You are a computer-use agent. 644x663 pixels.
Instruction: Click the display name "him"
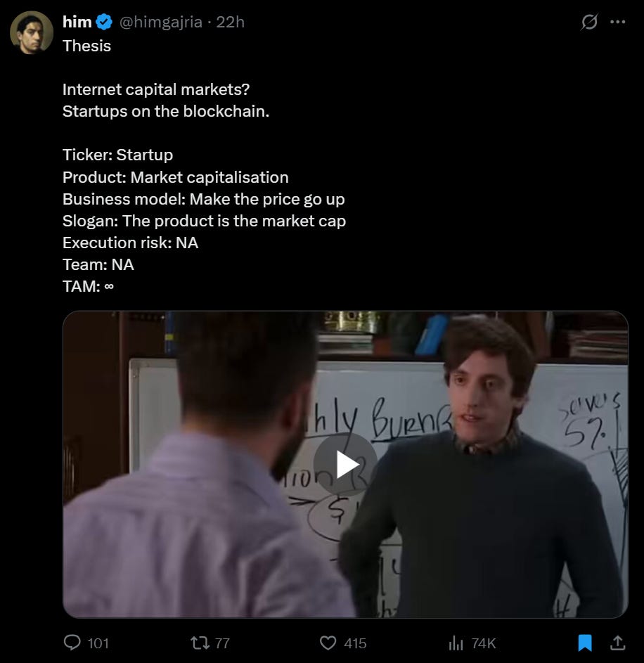pyautogui.click(x=77, y=22)
